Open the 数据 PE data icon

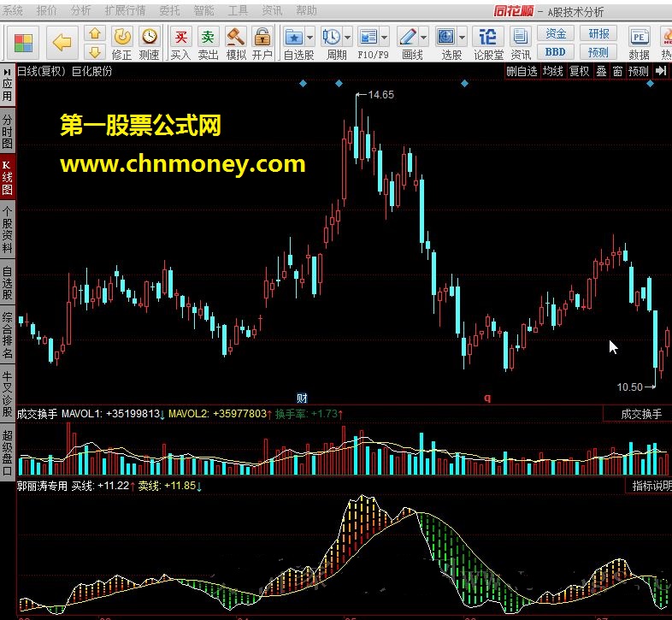pos(639,43)
